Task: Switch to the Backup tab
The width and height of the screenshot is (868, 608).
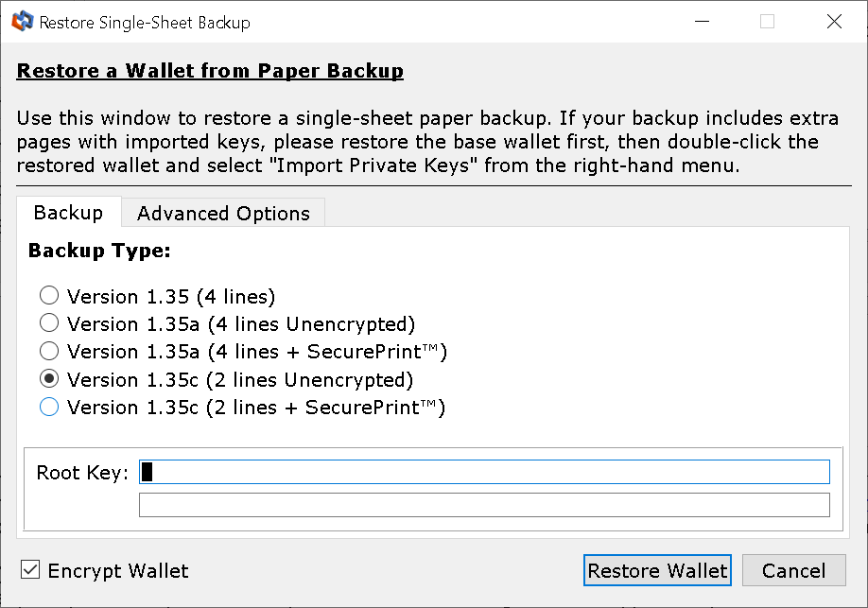Action: [69, 212]
